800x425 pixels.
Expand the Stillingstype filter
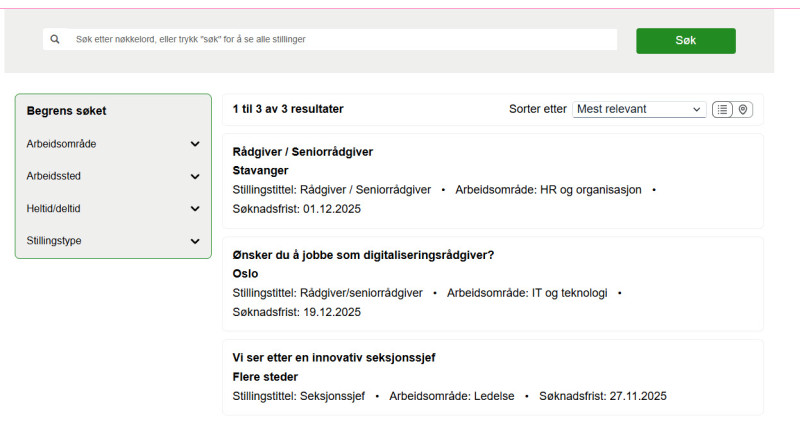(x=113, y=241)
